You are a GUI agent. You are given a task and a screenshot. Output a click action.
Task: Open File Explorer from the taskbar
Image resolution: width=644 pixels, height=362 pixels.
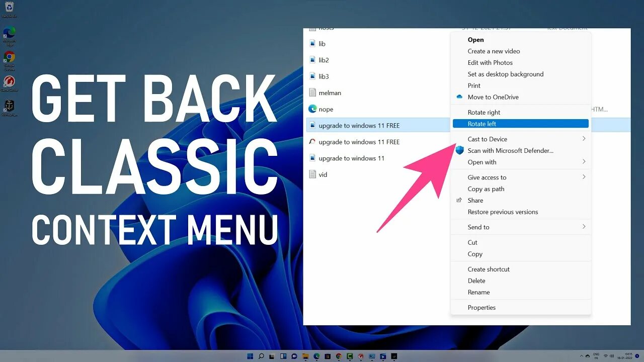305,356
